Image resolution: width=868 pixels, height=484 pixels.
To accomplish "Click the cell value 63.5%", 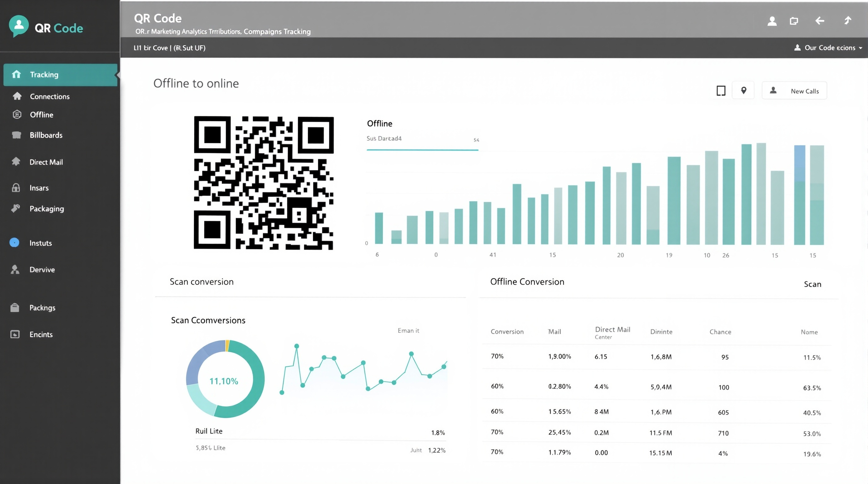I will pos(812,388).
